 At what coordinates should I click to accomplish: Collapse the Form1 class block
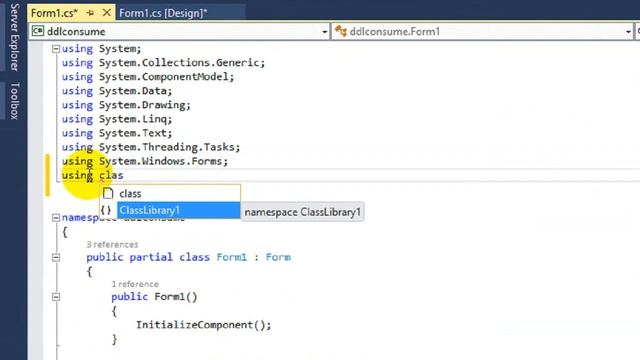[56, 258]
